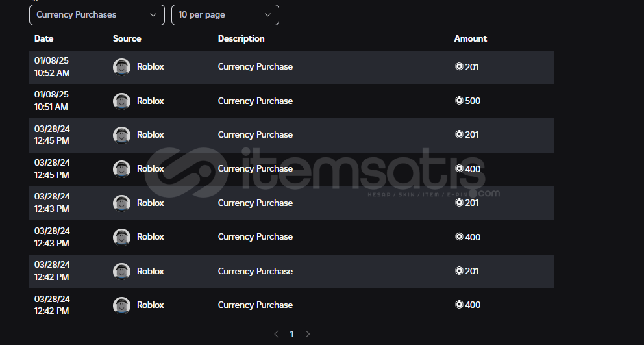Select amount 201 in 12:42 PM row
Screen dimensions: 644x345
tap(472, 272)
